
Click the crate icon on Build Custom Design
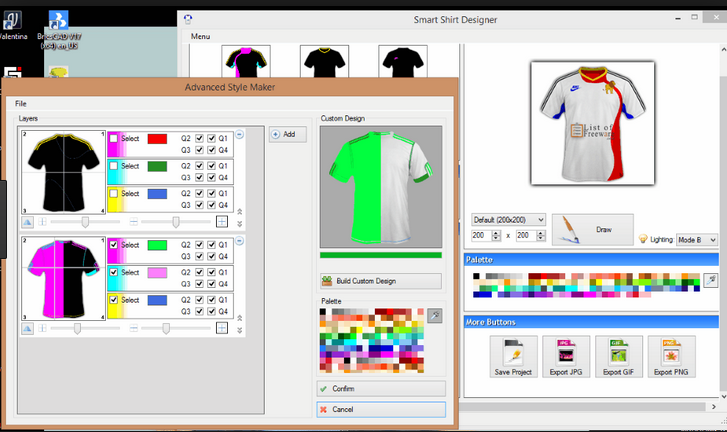pos(327,281)
